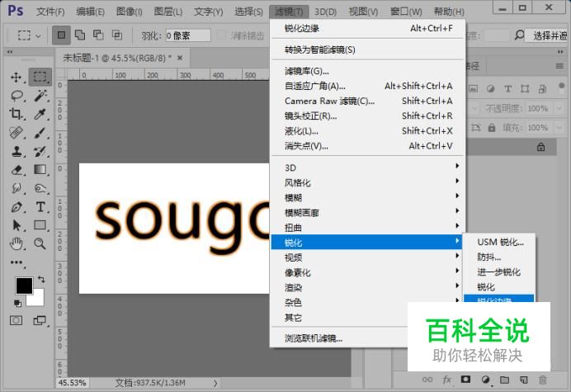
Task: Choose Intersect with Selection mode
Action: coord(117,35)
